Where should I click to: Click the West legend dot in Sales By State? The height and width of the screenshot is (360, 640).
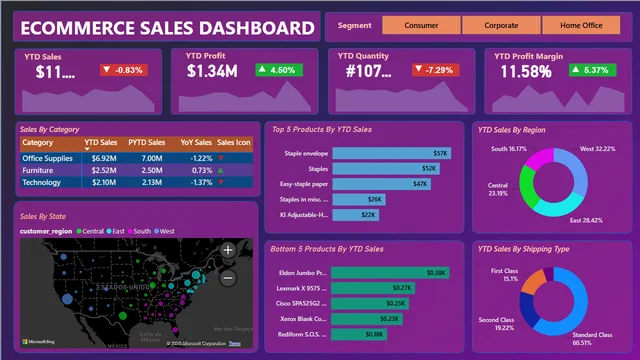[156, 231]
